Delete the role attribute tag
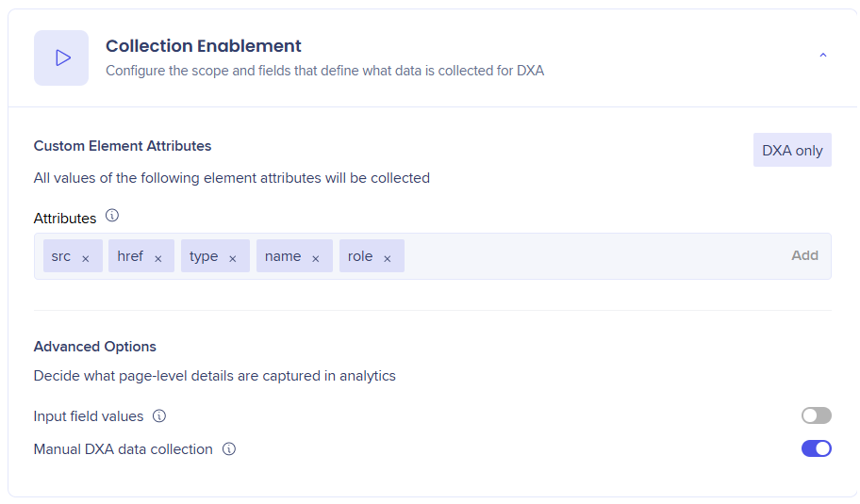Screen dimensions: 860x504 [x=388, y=258]
